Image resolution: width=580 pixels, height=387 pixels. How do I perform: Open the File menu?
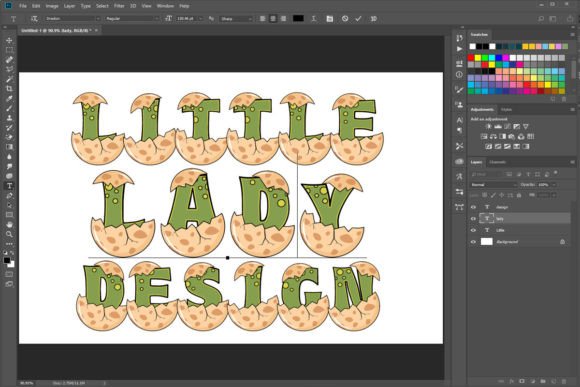click(23, 6)
